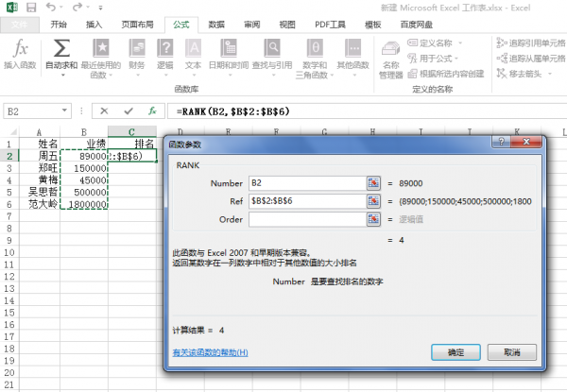Click the Name Box showing B2
Viewport: 567px width, 392px height.
click(32, 111)
